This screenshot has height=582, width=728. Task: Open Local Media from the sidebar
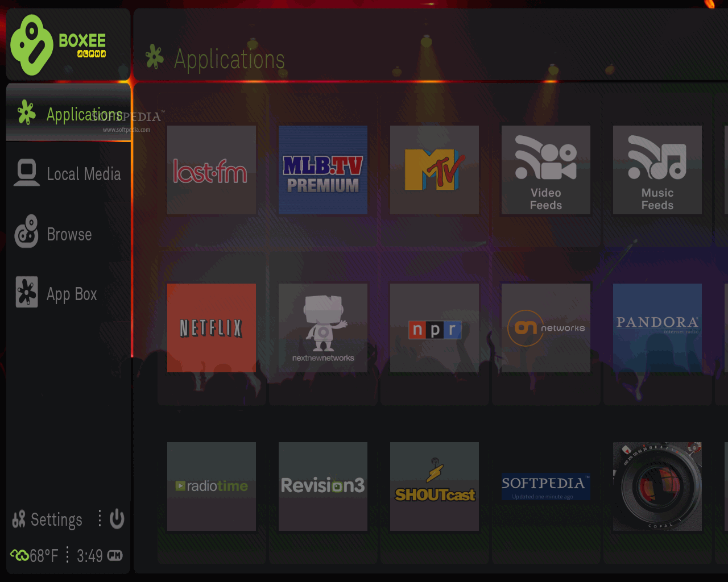pos(69,173)
